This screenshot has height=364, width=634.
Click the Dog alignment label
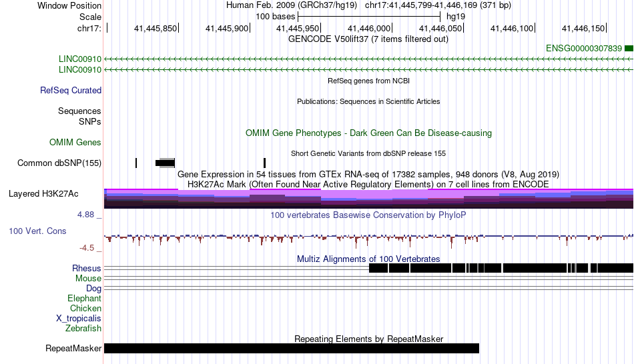tap(94, 289)
